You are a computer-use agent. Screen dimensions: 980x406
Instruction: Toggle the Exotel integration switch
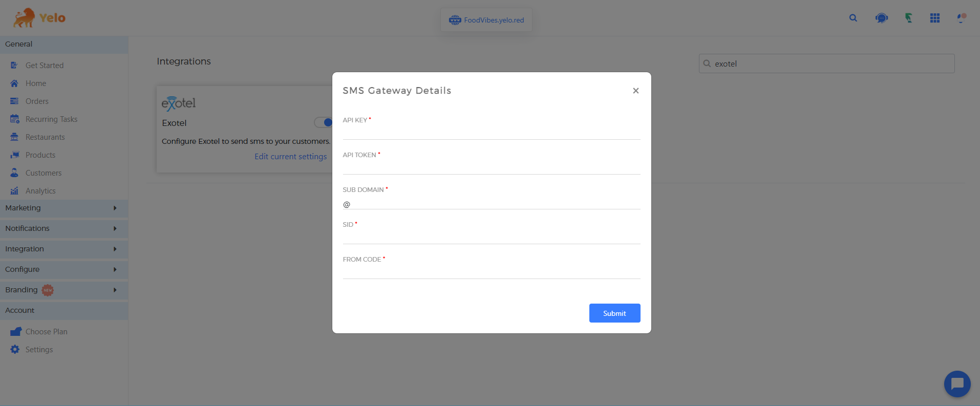(x=324, y=122)
